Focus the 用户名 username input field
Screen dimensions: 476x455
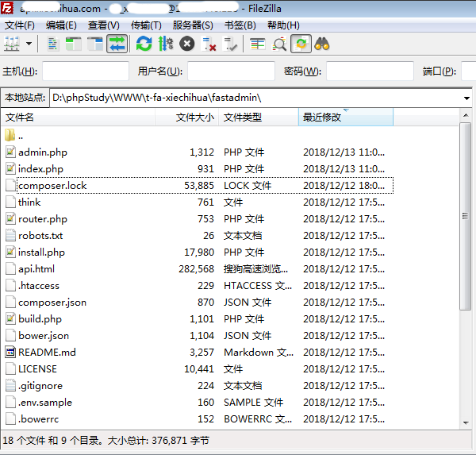pos(231,71)
